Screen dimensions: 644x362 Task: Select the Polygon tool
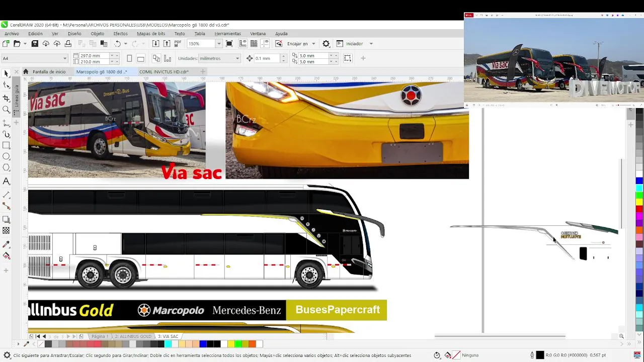pyautogui.click(x=6, y=168)
